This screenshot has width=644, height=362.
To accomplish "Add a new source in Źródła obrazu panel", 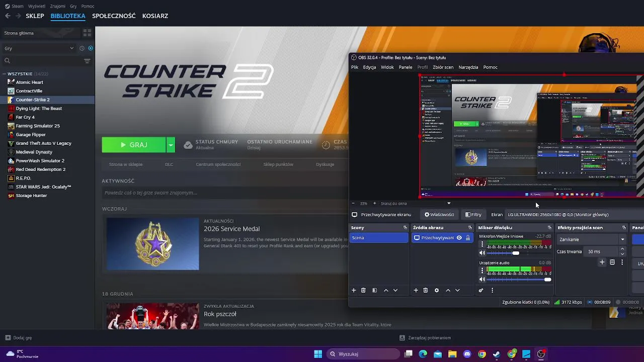I will click(x=416, y=290).
